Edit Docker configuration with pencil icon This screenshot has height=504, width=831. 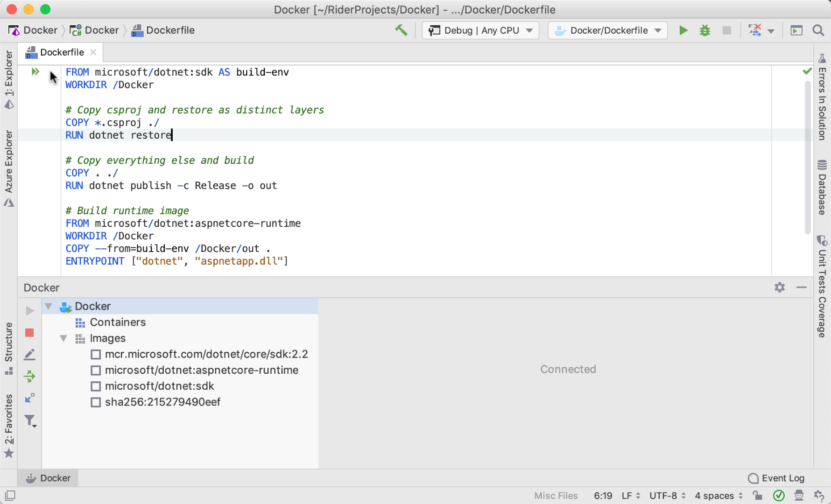29,355
